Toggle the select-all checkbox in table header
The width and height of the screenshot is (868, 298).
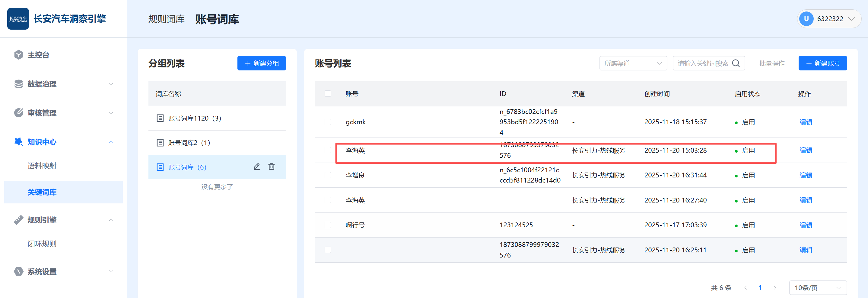(x=328, y=94)
